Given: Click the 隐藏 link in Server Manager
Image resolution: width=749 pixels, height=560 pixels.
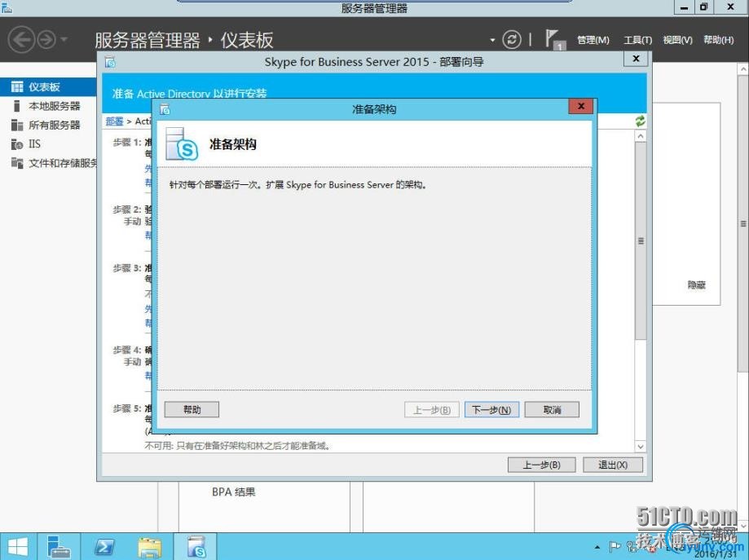Looking at the screenshot, I should point(697,284).
